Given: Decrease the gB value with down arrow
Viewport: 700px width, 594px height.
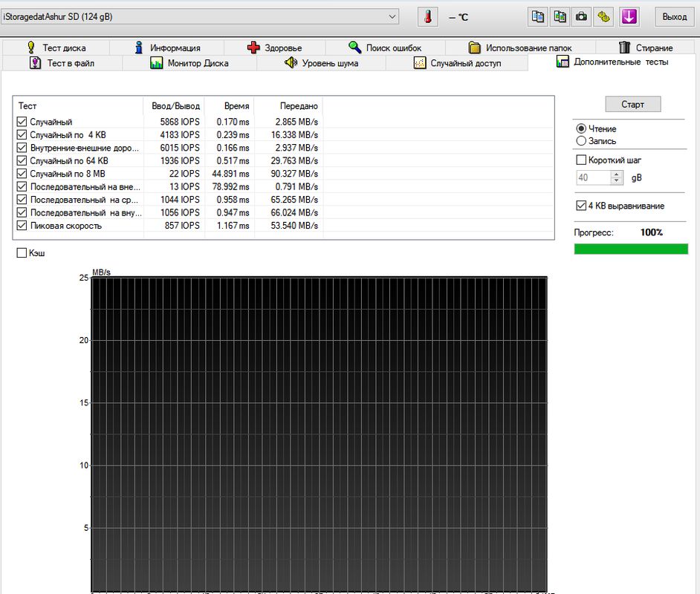Looking at the screenshot, I should click(616, 181).
